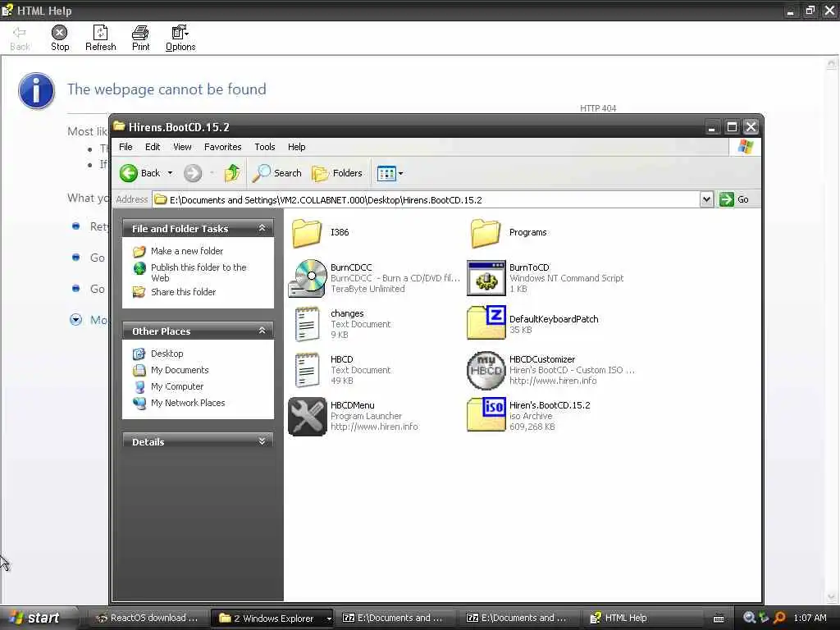The width and height of the screenshot is (840, 630).
Task: Expand the Address bar dropdown
Action: (x=706, y=199)
